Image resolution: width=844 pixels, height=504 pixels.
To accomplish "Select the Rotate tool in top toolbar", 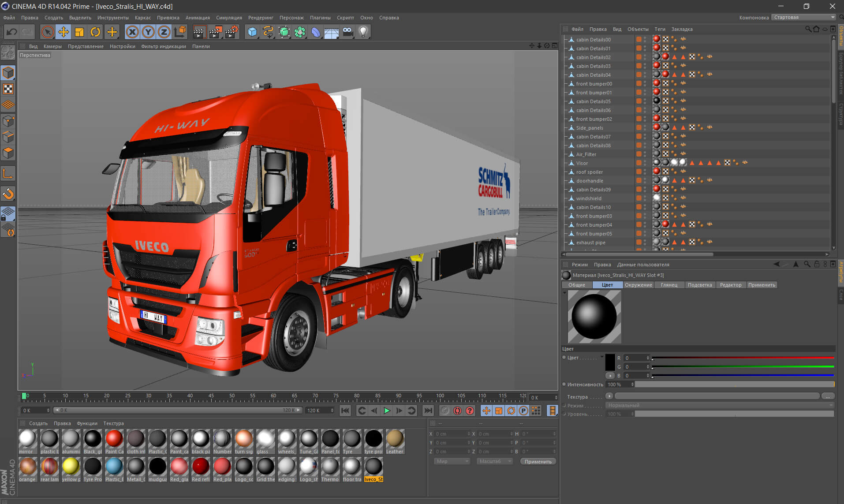I will 95,32.
